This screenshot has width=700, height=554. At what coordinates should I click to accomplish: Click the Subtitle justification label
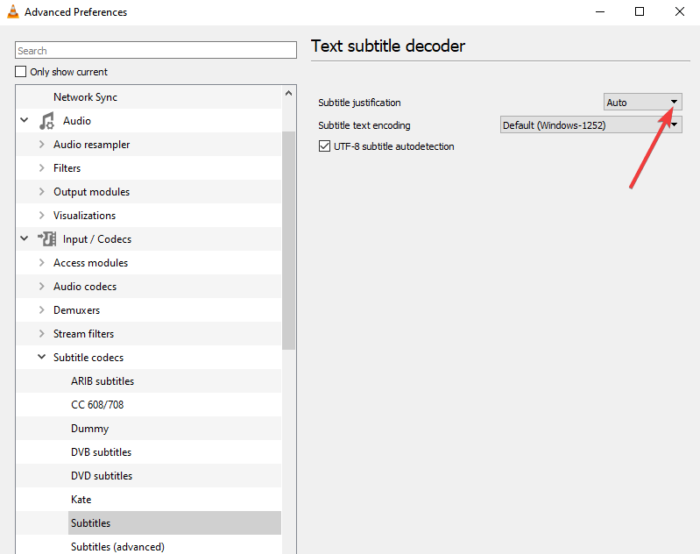coord(359,102)
